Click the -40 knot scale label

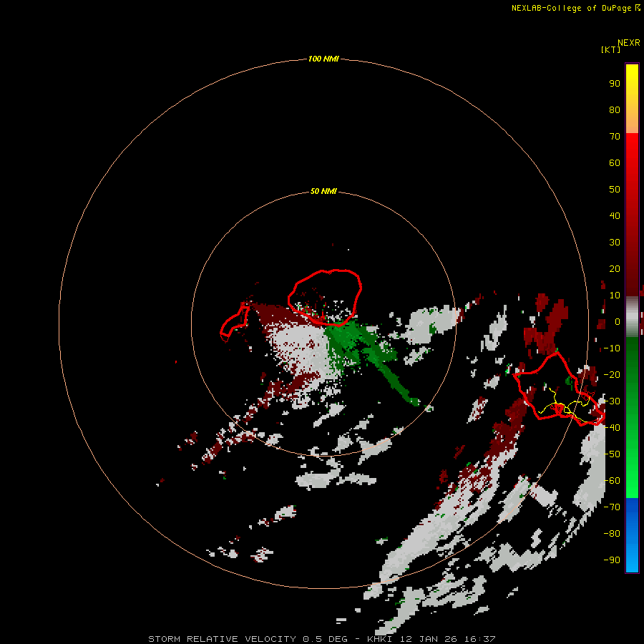tap(612, 428)
